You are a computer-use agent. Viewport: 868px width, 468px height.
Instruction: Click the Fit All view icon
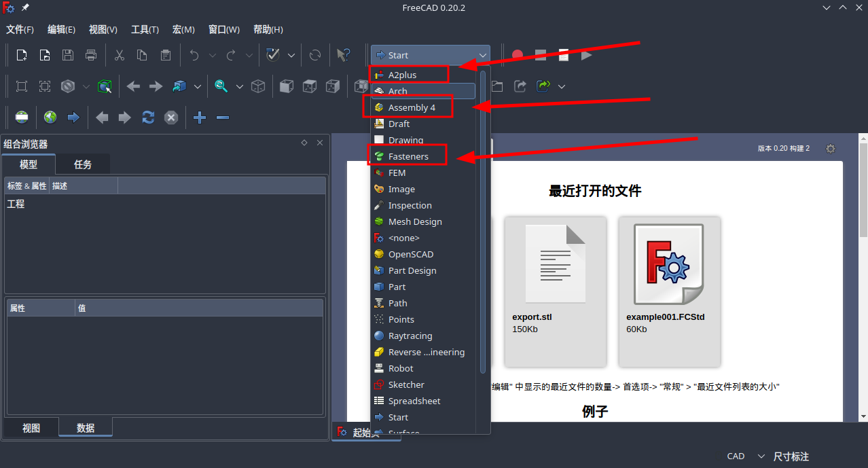(x=22, y=86)
